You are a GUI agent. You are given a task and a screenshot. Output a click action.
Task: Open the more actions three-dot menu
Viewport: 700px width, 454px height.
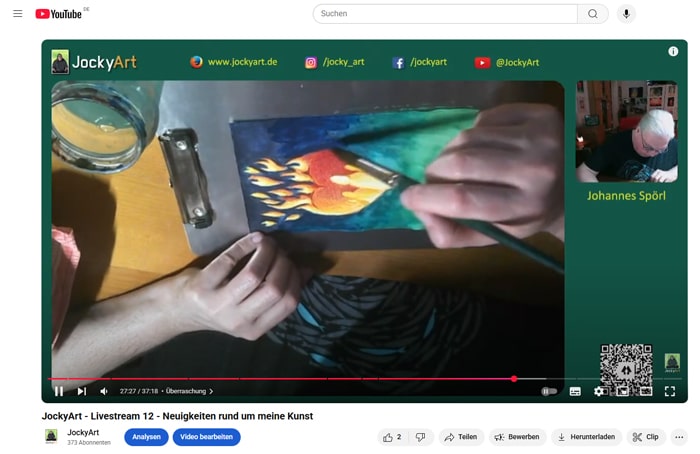click(x=679, y=437)
